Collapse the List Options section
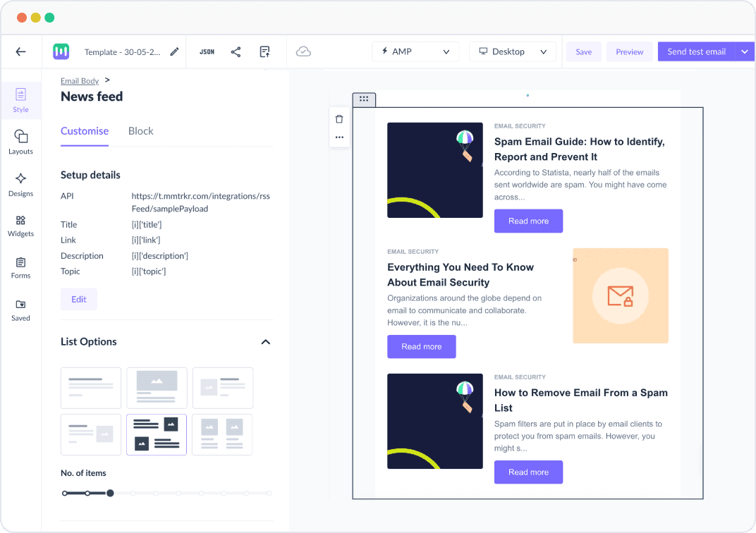 [x=265, y=342]
